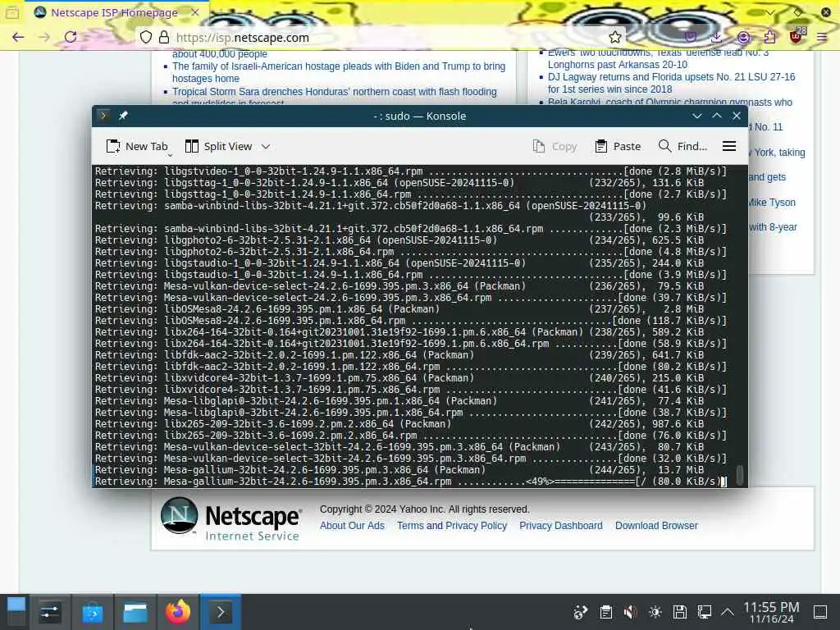Open the New Tab profile dropdown arrow
The image size is (840, 630).
pyautogui.click(x=170, y=155)
